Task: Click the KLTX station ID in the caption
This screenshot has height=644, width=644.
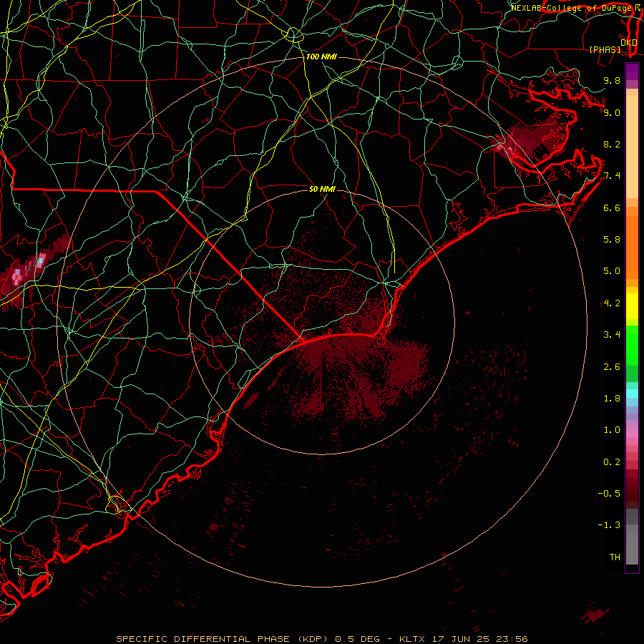Action: (411, 639)
